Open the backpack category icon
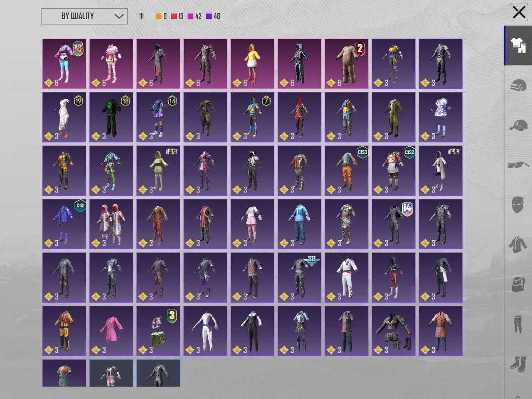Viewport: 532px width, 399px height. pos(518,284)
